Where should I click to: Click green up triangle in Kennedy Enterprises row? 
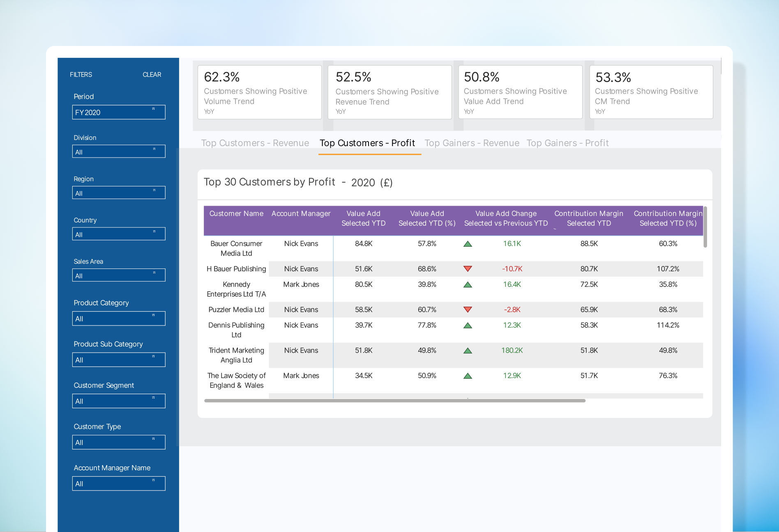(468, 284)
